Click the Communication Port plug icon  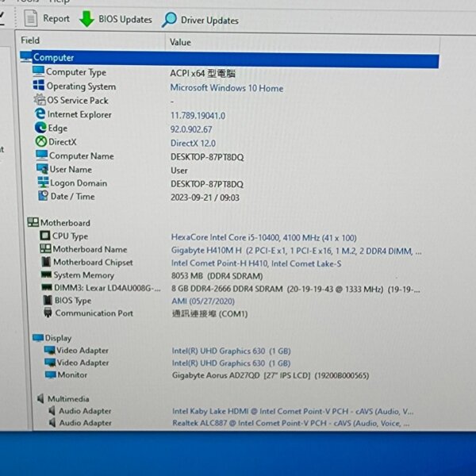48,313
